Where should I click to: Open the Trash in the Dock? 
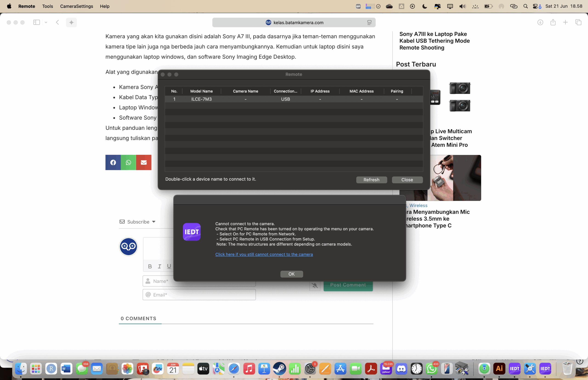(567, 369)
